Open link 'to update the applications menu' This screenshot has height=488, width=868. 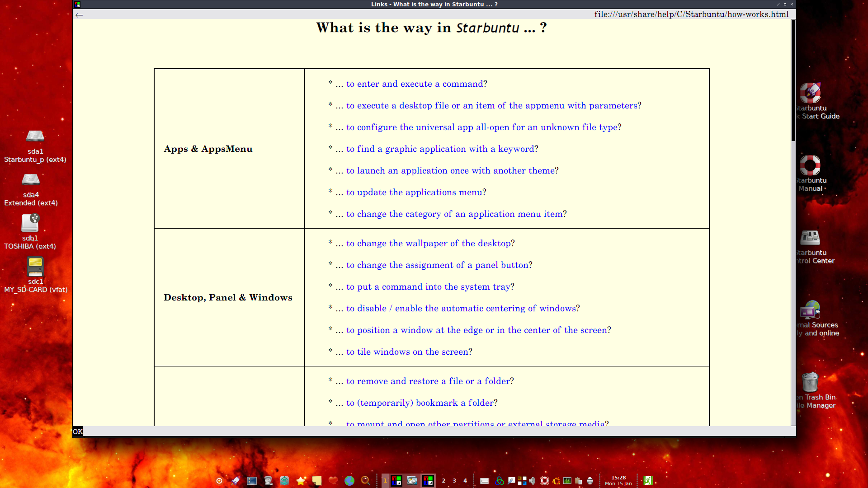pyautogui.click(x=414, y=192)
